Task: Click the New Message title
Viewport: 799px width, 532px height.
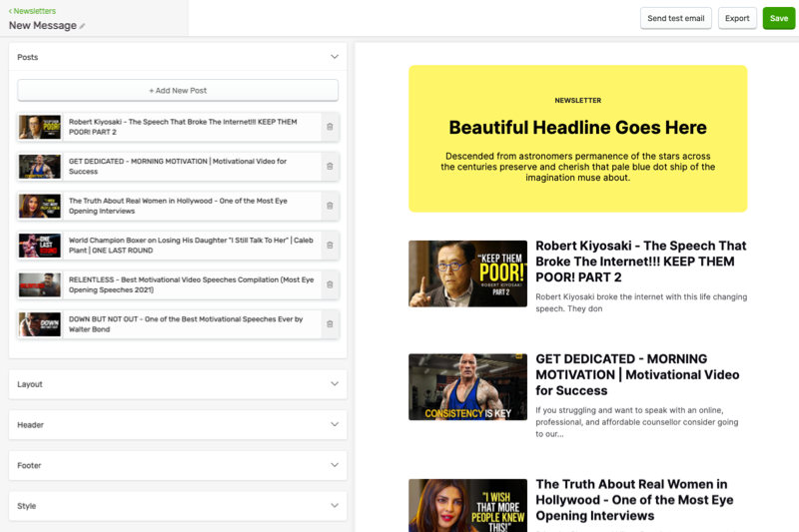Action: pos(43,26)
